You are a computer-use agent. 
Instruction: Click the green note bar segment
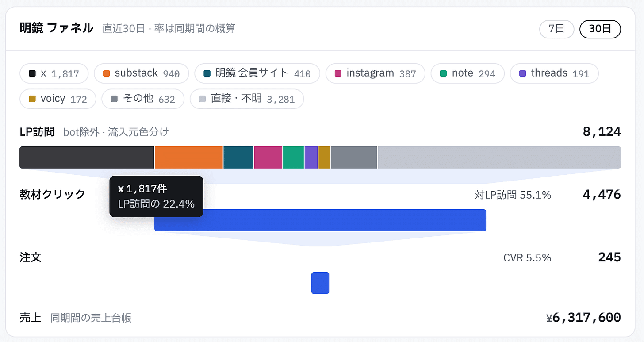point(293,158)
